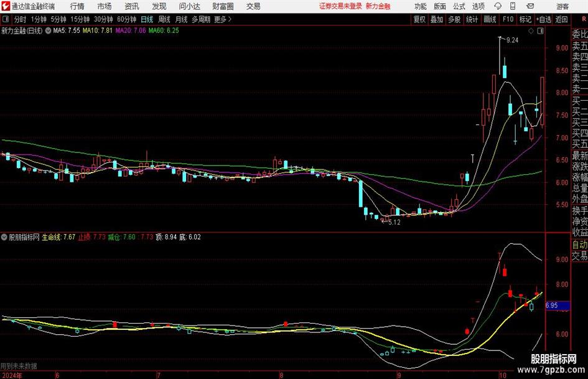The image size is (588, 379).
Task: Expand the 新力金融(日线) indicator dropdown arrow
Action: pos(48,30)
